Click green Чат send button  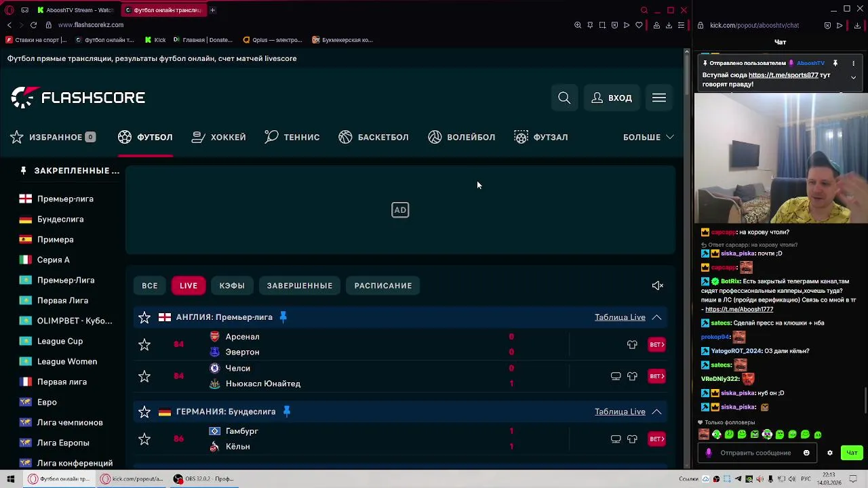coord(852,453)
